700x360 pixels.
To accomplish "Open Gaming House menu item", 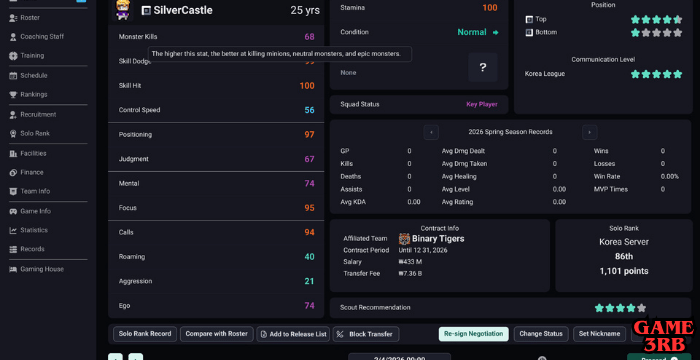I will [x=42, y=269].
